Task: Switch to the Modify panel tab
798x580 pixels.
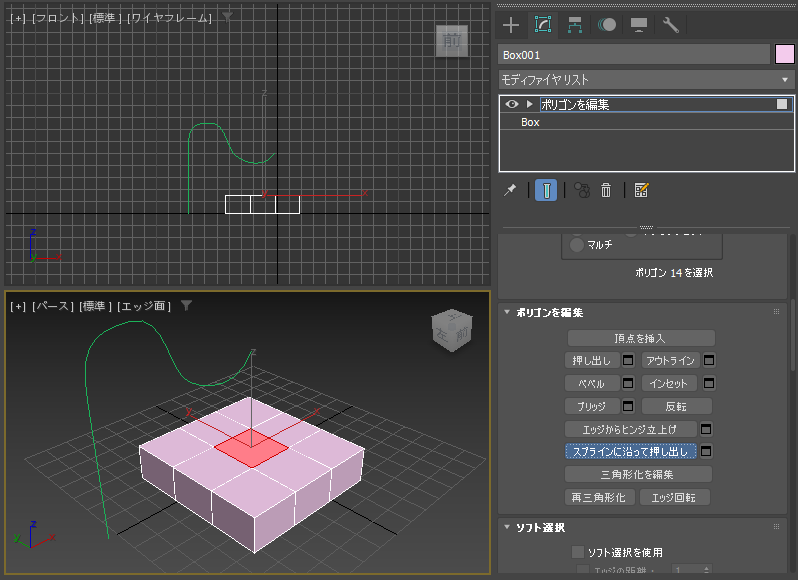Action: pyautogui.click(x=543, y=24)
